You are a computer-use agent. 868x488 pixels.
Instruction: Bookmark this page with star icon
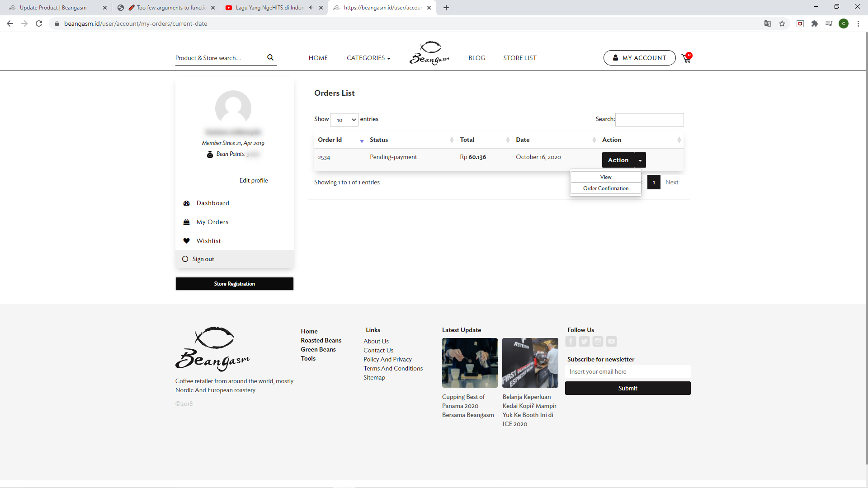(782, 23)
